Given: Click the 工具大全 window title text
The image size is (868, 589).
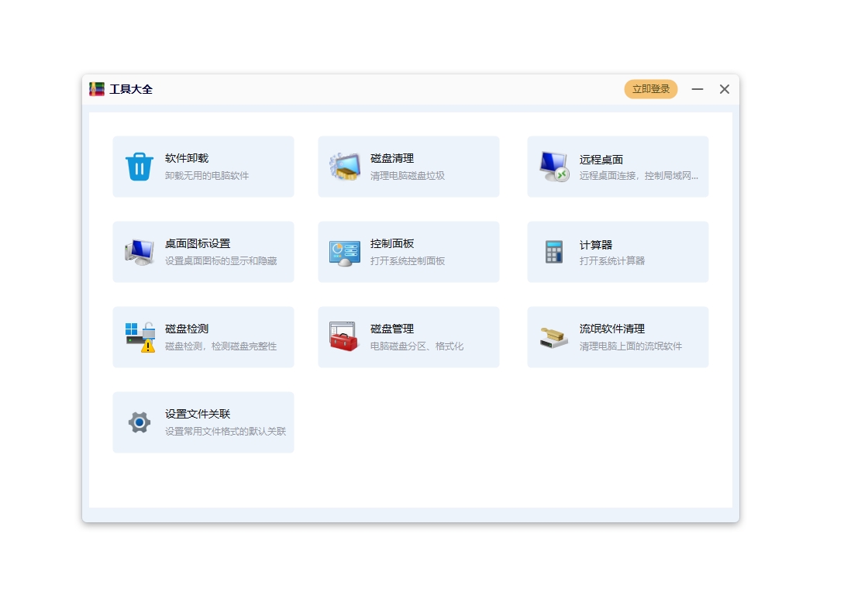Looking at the screenshot, I should (131, 89).
